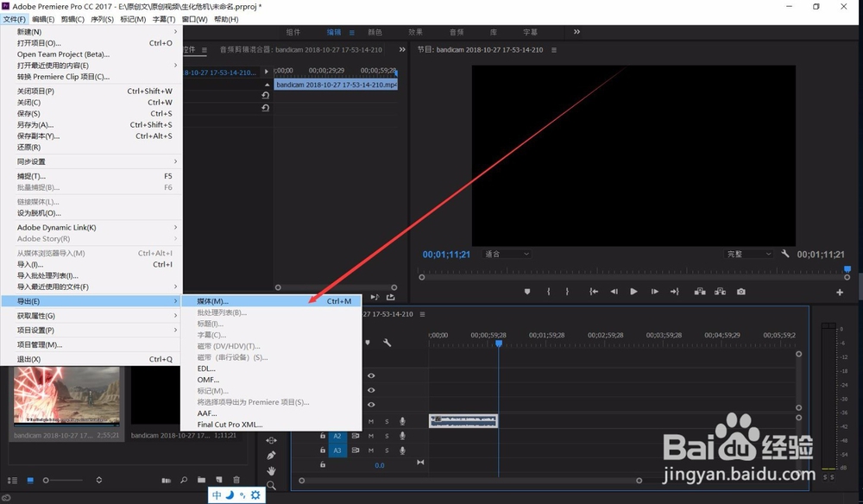Expand 新建(N) submenu
Viewport: 863px width, 504px height.
[91, 32]
